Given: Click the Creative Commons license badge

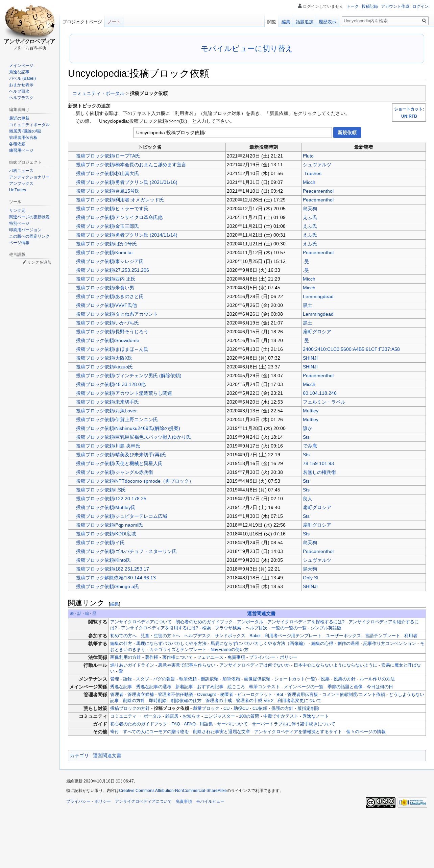Looking at the screenshot, I should (380, 802).
